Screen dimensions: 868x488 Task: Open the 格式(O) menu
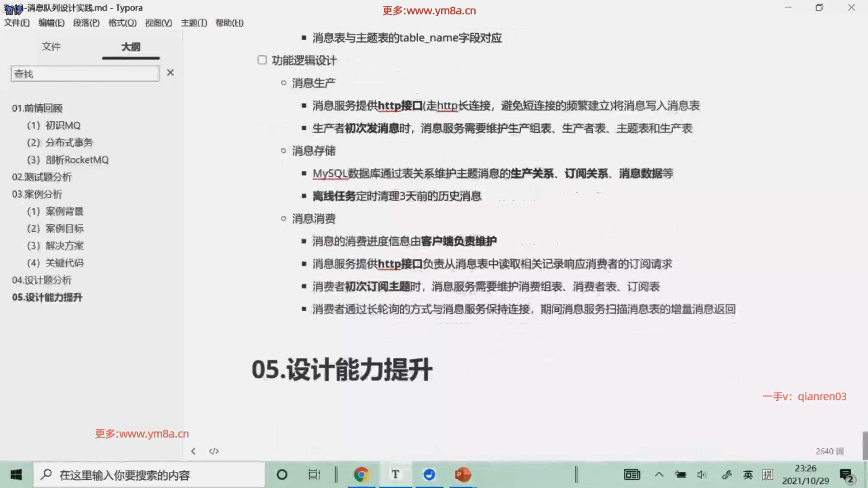(x=122, y=23)
